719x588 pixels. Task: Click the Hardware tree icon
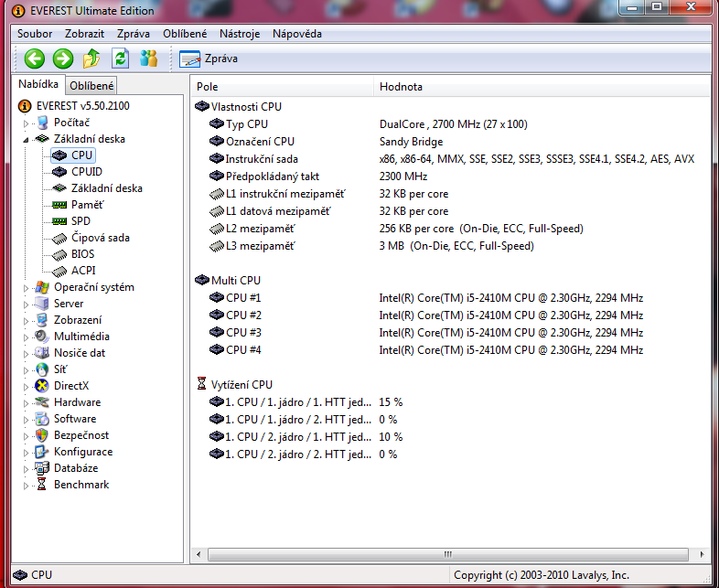click(x=42, y=402)
